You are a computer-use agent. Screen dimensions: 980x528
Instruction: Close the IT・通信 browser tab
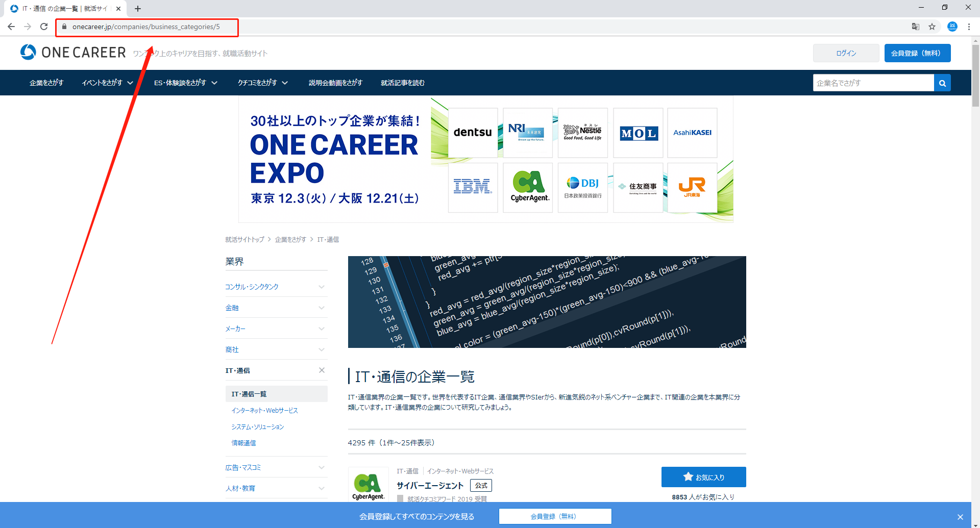tap(118, 9)
